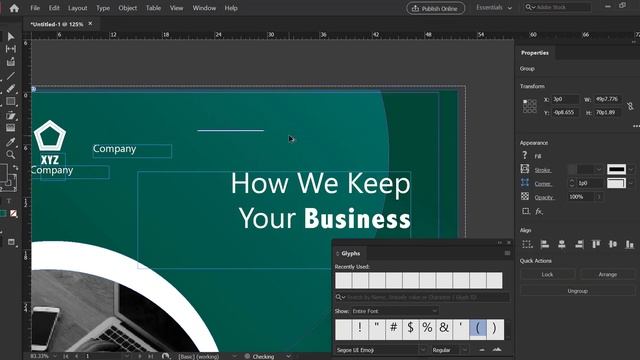This screenshot has height=360, width=640.
Task: Click the Glyphs search field
Action: [422, 297]
